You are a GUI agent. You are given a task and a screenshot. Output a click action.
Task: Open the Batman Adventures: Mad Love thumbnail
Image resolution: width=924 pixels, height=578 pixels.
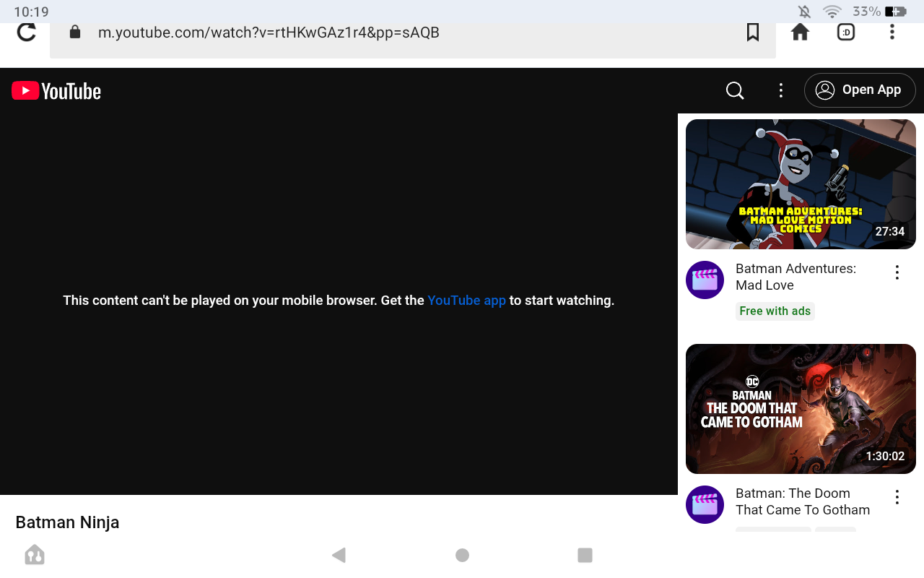coord(801,184)
